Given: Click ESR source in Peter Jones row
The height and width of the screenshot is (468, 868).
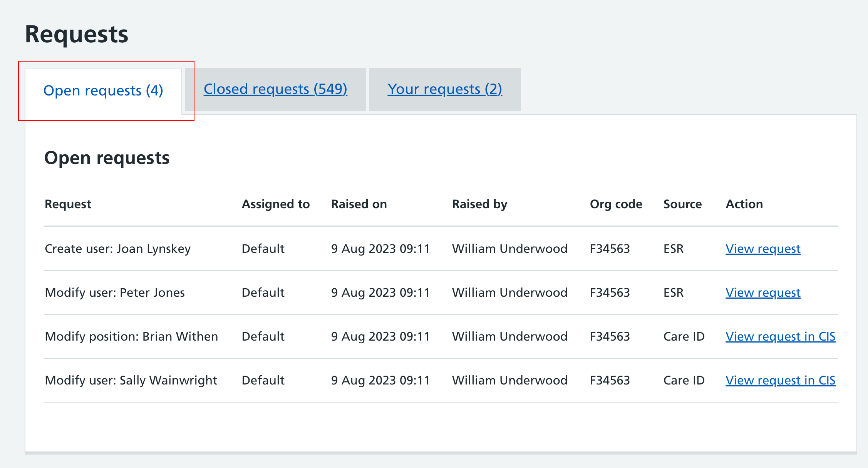Looking at the screenshot, I should pos(674,293).
